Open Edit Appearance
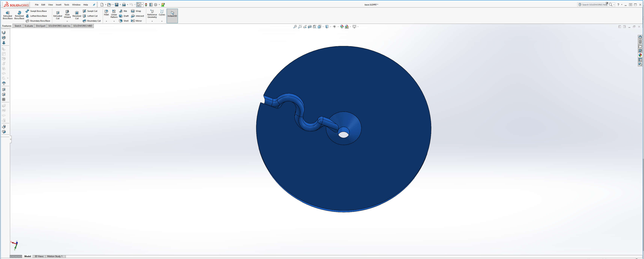This screenshot has height=259, width=644. (342, 27)
